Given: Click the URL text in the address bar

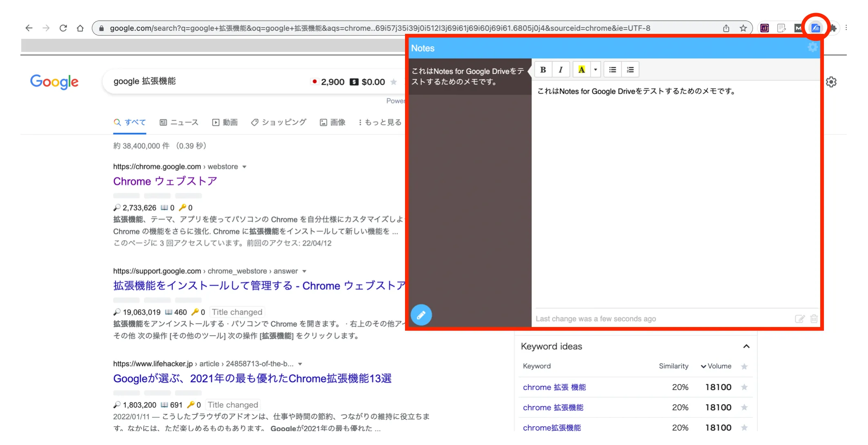Looking at the screenshot, I should click(380, 28).
